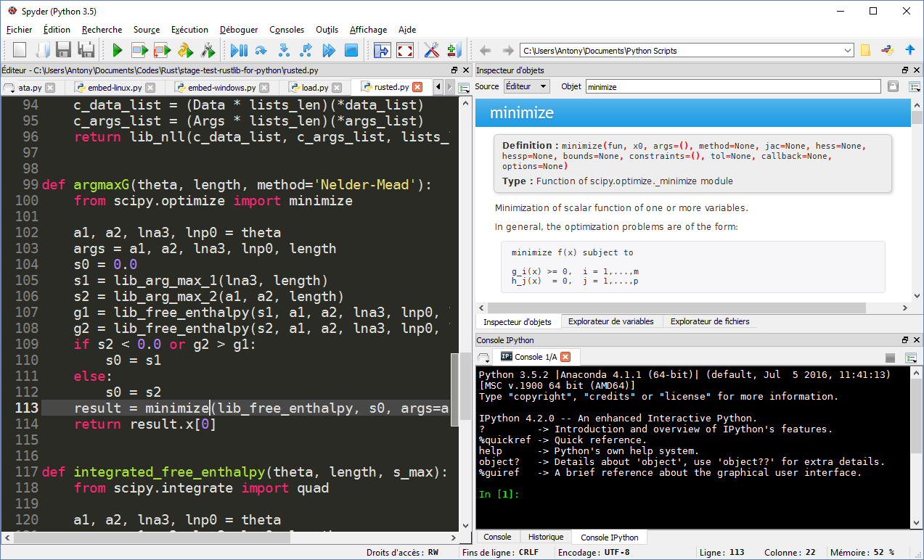The image size is (924, 560).
Task: Click the Objet input field containing minimize
Action: coord(733,86)
